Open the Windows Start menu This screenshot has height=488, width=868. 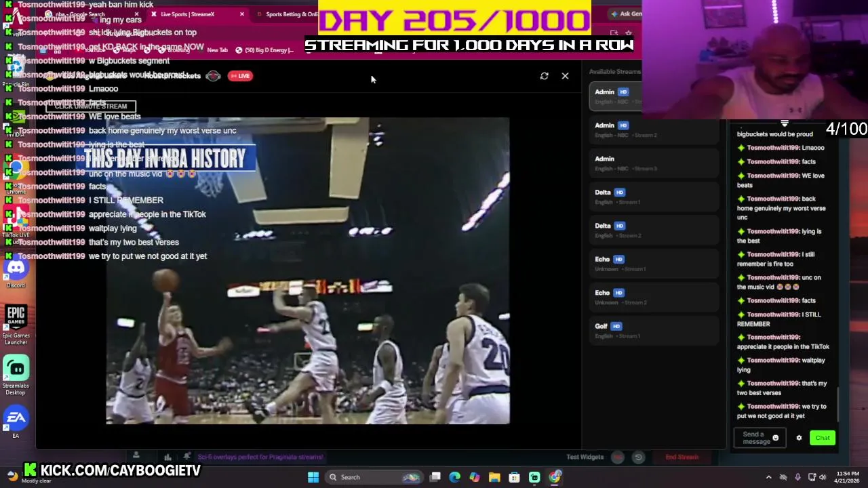(313, 477)
